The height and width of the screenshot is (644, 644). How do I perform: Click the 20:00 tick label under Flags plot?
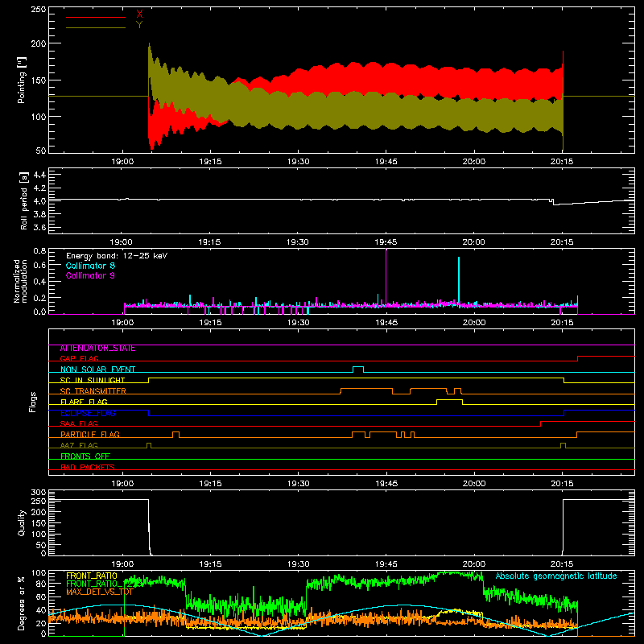pos(474,484)
